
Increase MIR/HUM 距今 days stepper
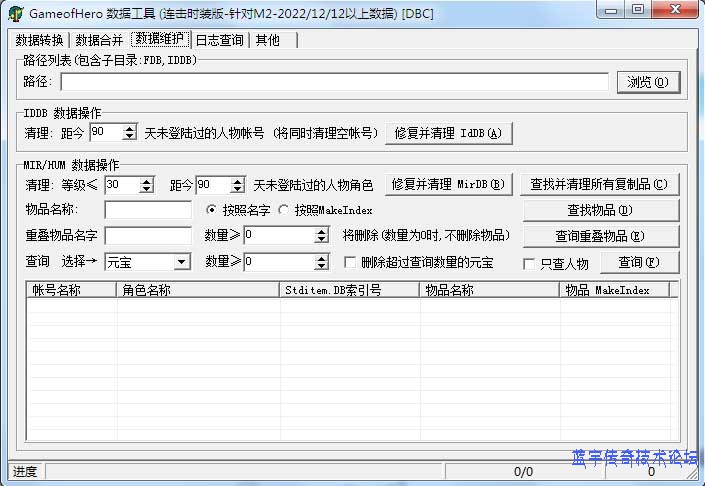pos(237,181)
